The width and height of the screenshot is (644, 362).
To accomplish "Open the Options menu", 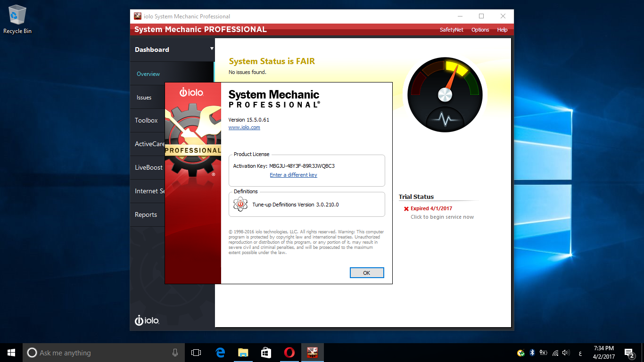I will 480,30.
